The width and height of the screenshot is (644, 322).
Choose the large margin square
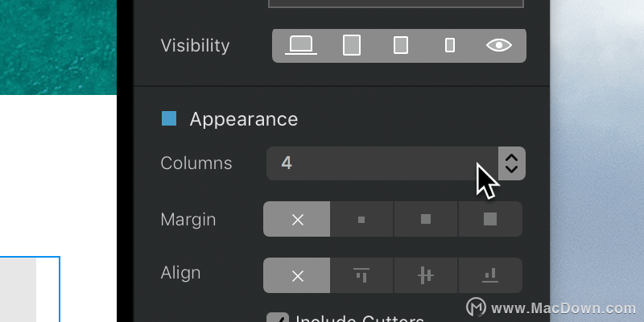[490, 219]
